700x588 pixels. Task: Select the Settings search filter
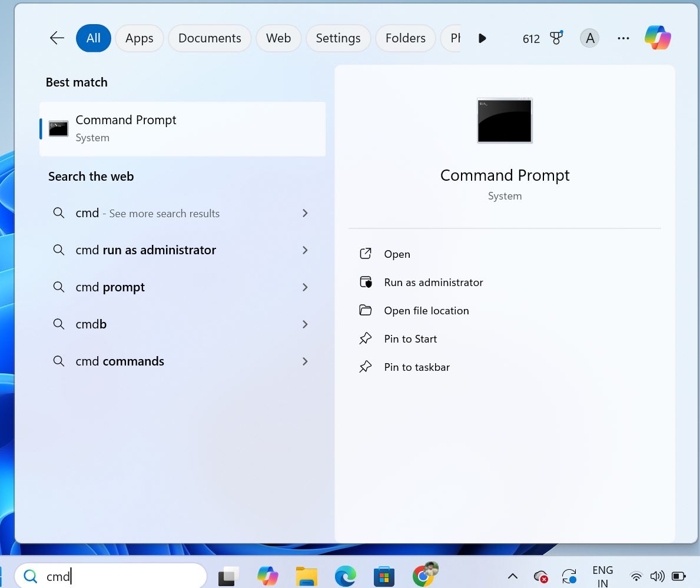coord(338,38)
